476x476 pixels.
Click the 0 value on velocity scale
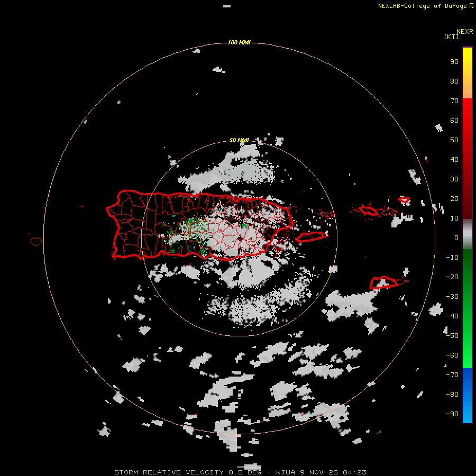point(456,238)
